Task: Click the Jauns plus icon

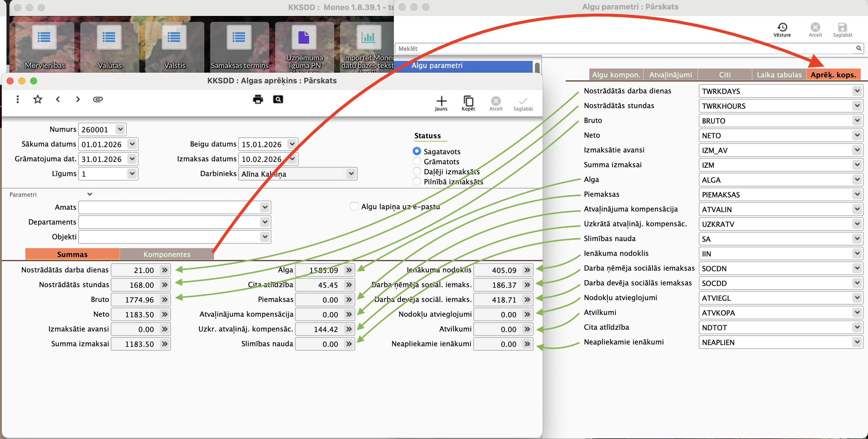Action: tap(441, 101)
